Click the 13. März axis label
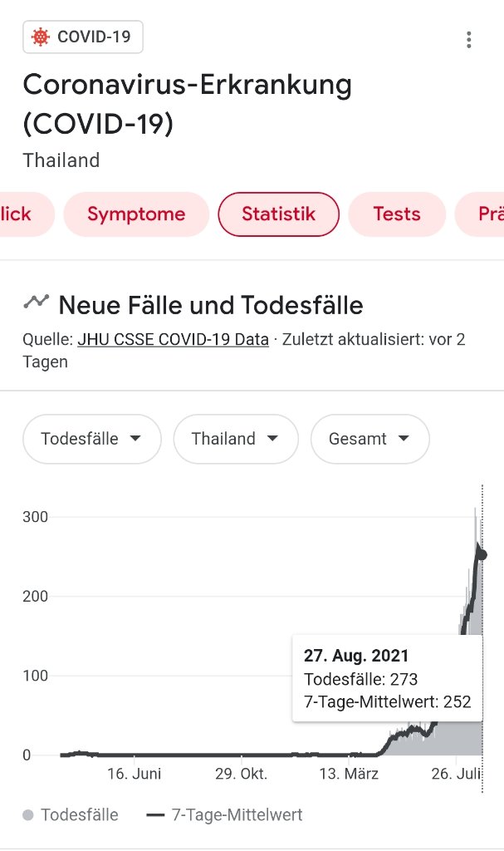This screenshot has width=504, height=851. pos(350,775)
